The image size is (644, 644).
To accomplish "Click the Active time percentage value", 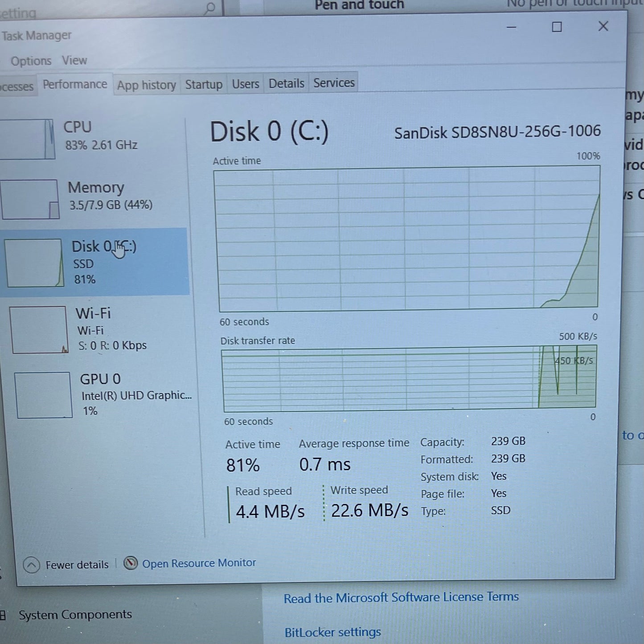I will click(x=242, y=465).
